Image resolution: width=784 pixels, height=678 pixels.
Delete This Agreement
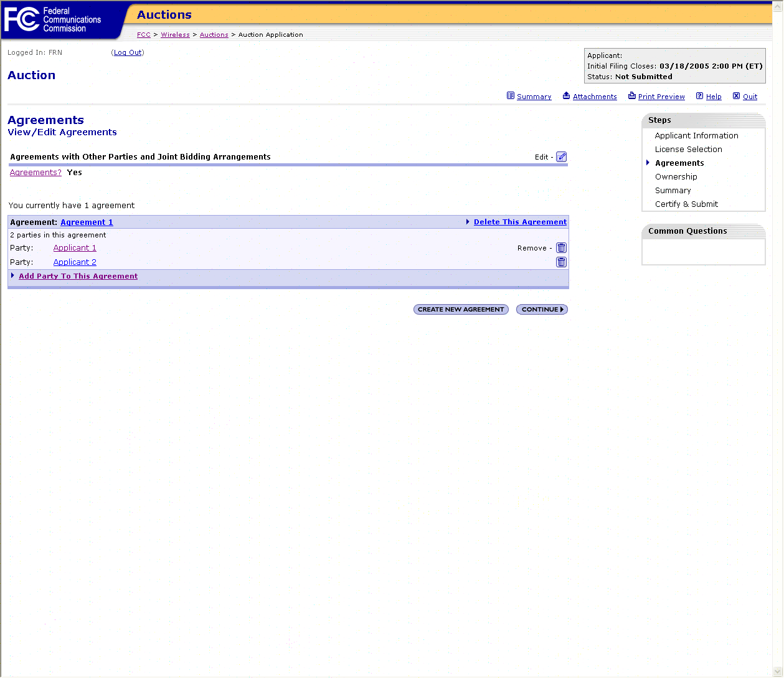point(520,222)
